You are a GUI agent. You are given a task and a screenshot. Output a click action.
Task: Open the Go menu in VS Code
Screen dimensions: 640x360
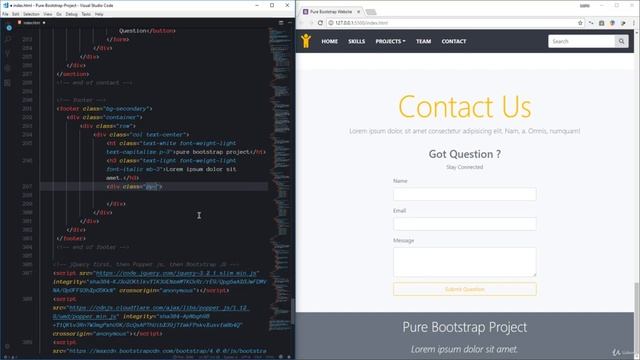pyautogui.click(x=59, y=14)
